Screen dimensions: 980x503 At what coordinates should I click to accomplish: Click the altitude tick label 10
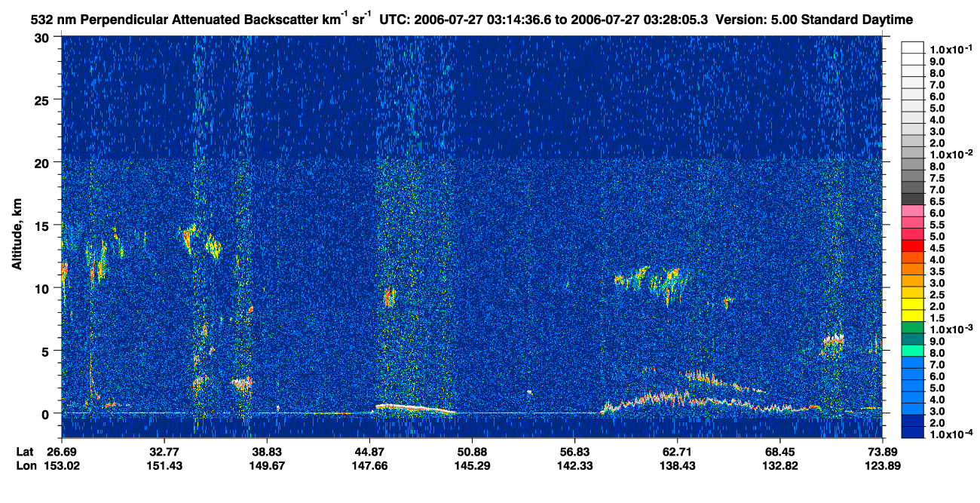click(44, 288)
